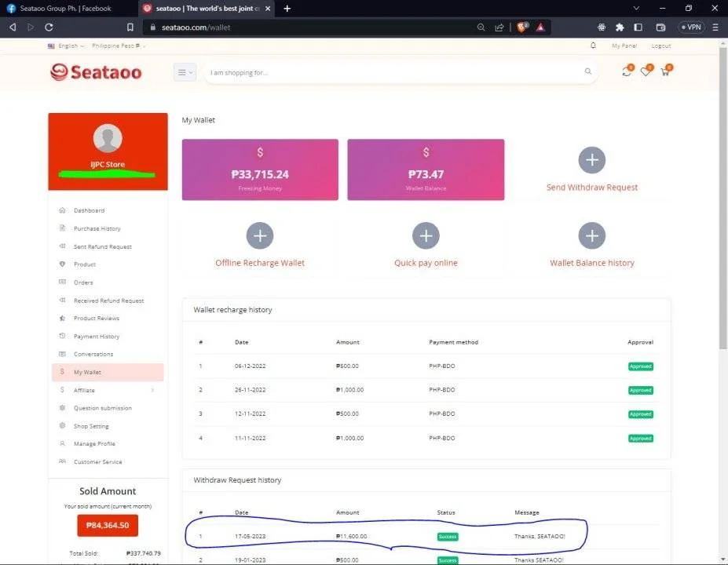Click the address bar showing seataoo.com/wallet

point(306,27)
